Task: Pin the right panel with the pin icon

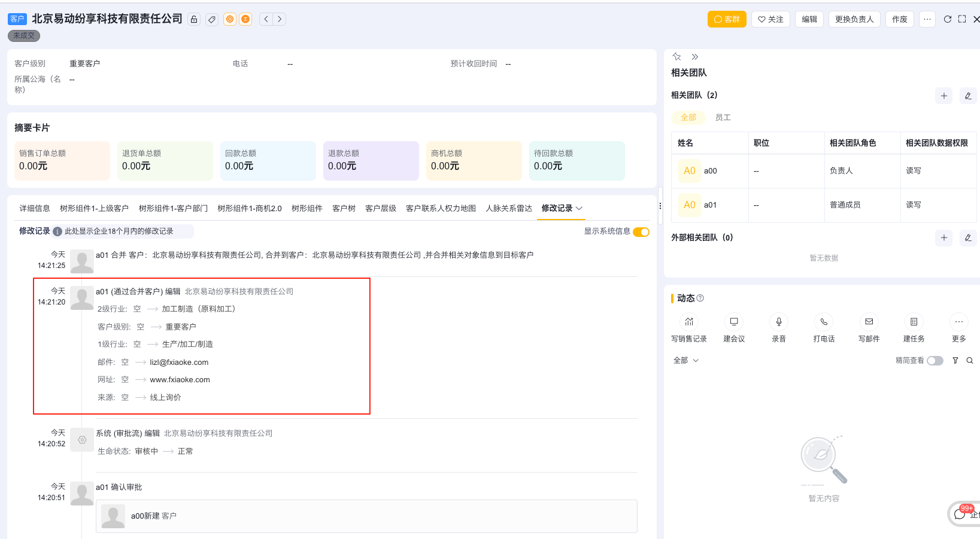Action: pyautogui.click(x=676, y=56)
